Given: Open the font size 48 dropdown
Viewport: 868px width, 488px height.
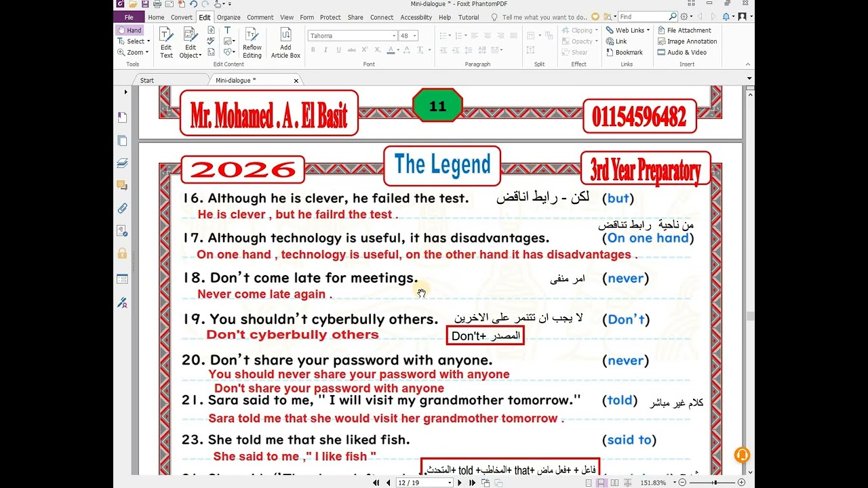Looking at the screenshot, I should click(x=415, y=36).
